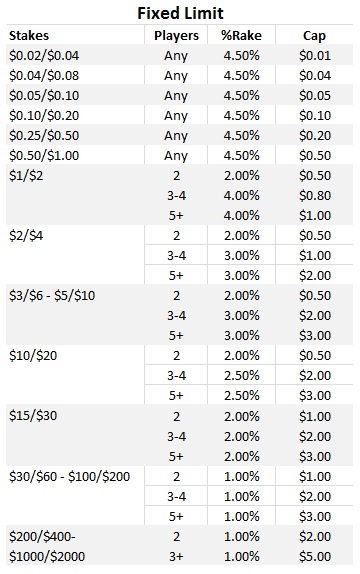Click the %Rake column header
Screen dimensions: 360x574
241,36
